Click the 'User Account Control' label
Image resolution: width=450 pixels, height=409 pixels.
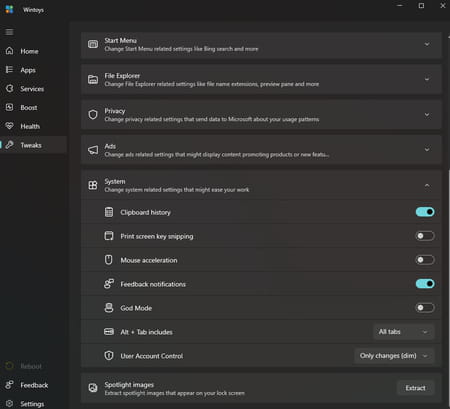152,356
